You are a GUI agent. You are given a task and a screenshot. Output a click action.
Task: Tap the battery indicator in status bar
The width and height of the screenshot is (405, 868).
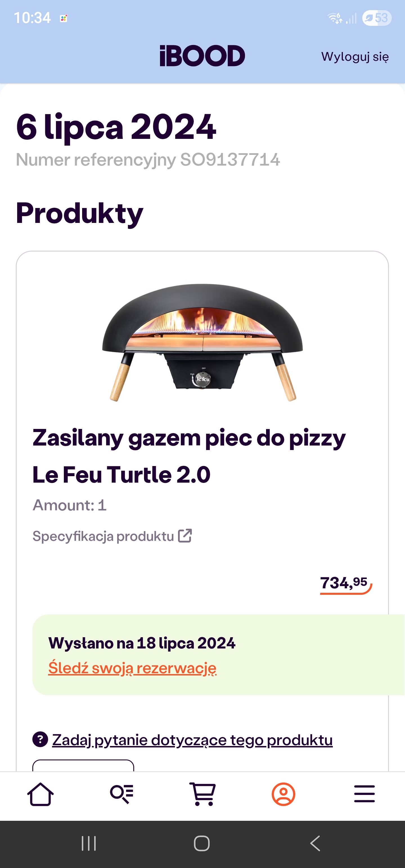377,18
